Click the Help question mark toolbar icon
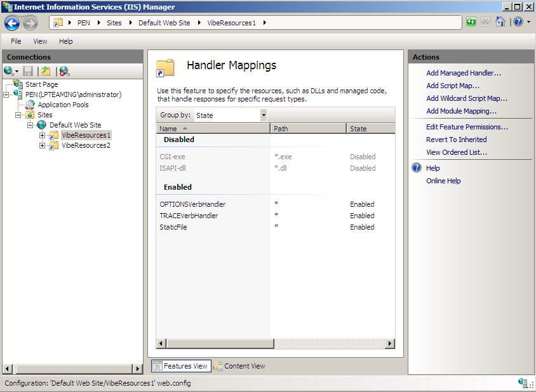This screenshot has width=536, height=392. coord(518,22)
